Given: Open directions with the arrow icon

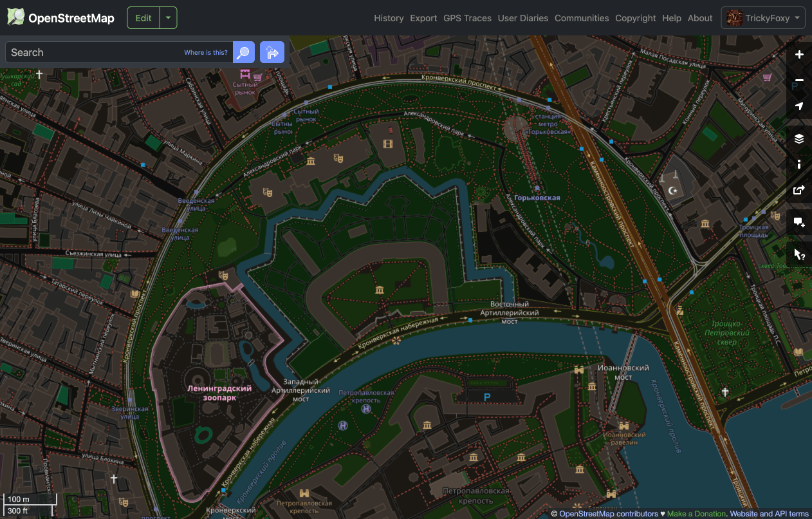Looking at the screenshot, I should 272,52.
